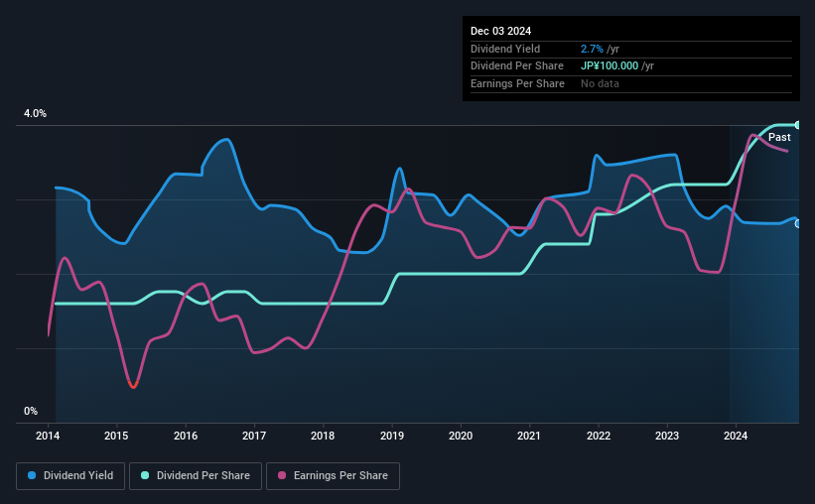Click the tooltip's Dividend Per Share label
The image size is (815, 504).
point(516,66)
